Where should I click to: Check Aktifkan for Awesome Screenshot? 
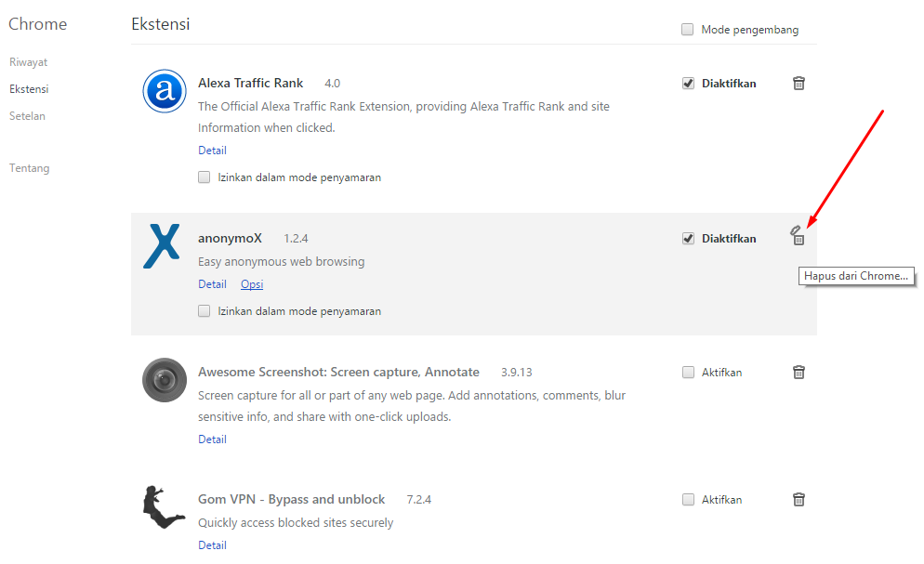tap(688, 373)
